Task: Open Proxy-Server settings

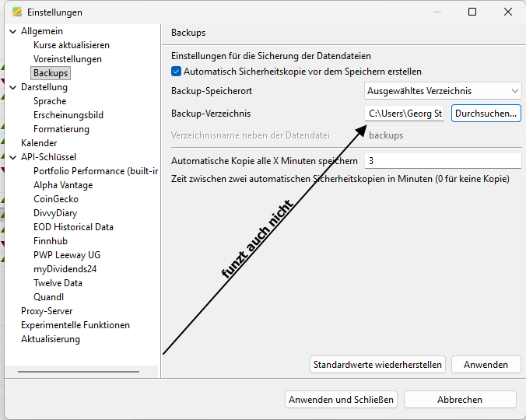Action: point(47,311)
